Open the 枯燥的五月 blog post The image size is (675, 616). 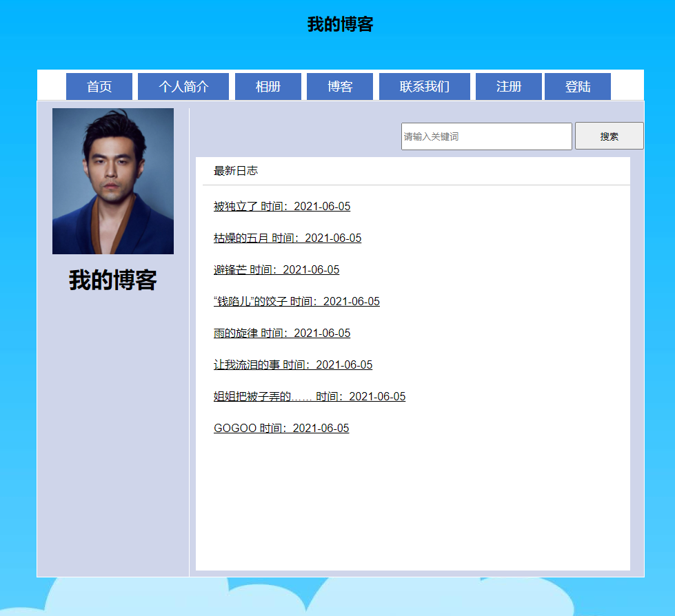pyautogui.click(x=288, y=238)
